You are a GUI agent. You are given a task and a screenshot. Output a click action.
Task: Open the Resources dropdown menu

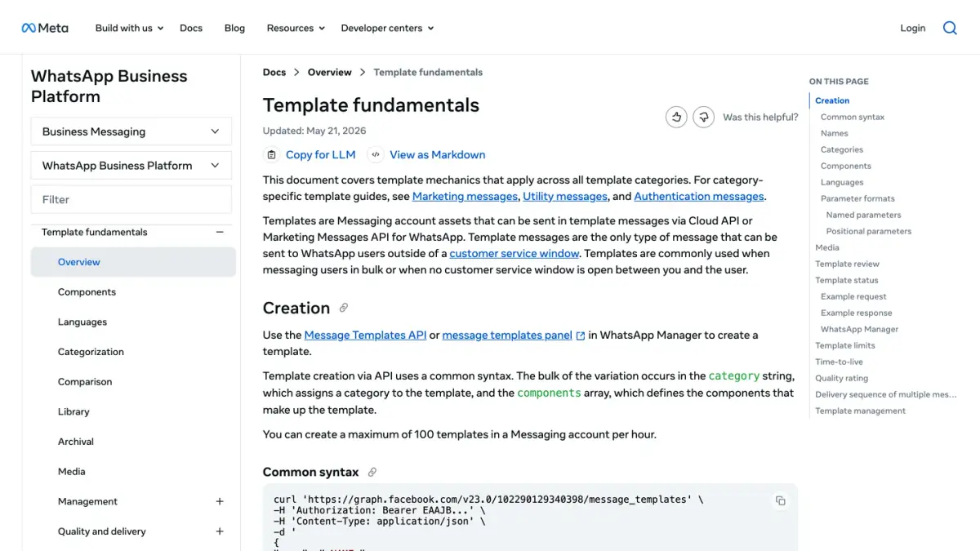tap(296, 28)
